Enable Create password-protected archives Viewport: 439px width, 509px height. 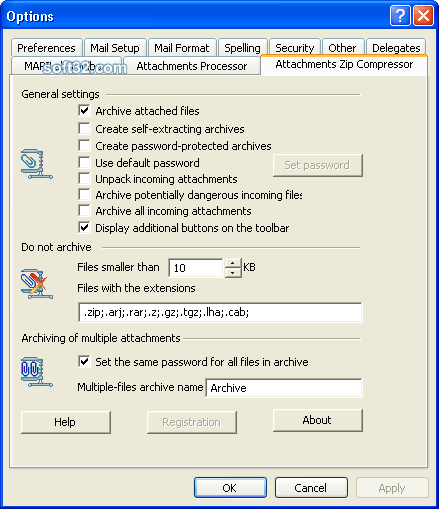click(x=84, y=145)
